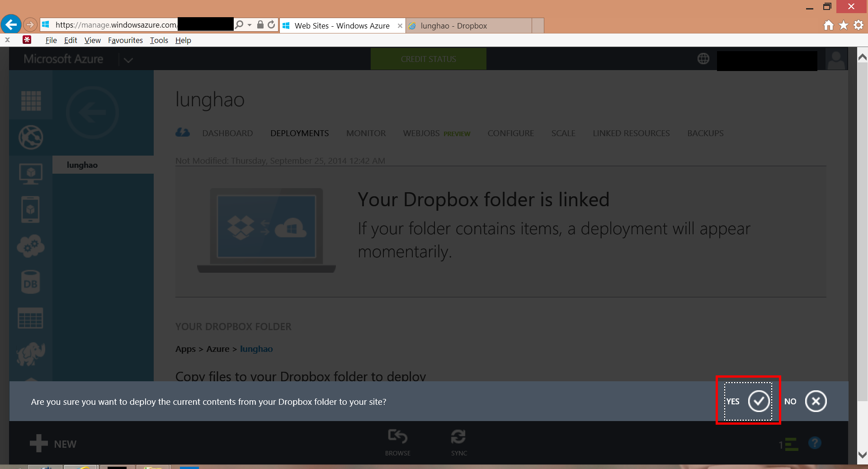
Task: Open All Items grid icon in sidebar
Action: click(31, 100)
